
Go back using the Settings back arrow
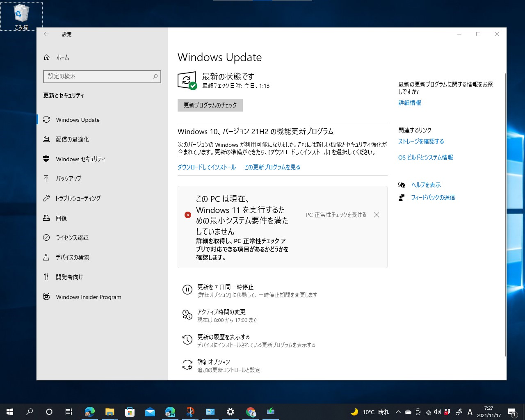pos(46,34)
